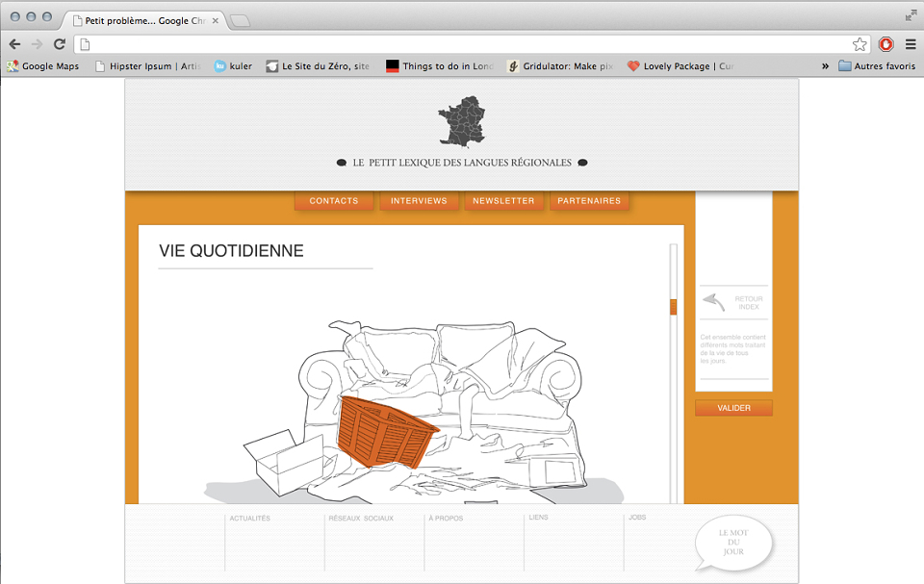
Task: Click the Valider button
Action: tap(733, 408)
